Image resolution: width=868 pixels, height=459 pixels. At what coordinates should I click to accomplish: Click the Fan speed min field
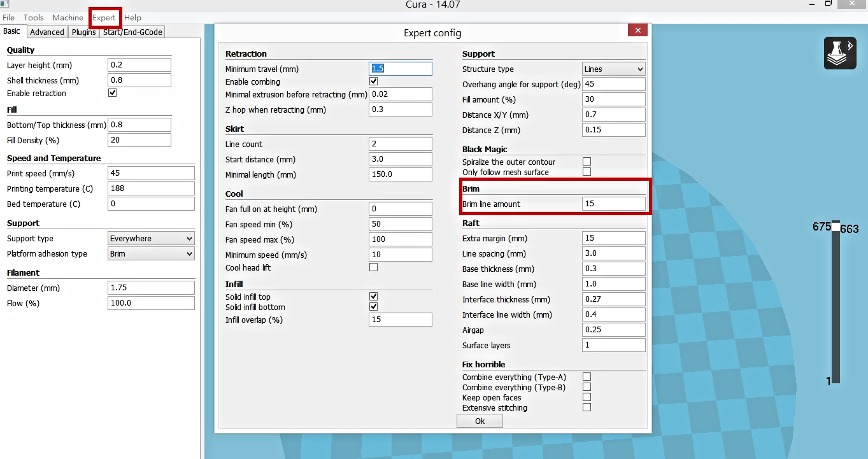pos(401,224)
